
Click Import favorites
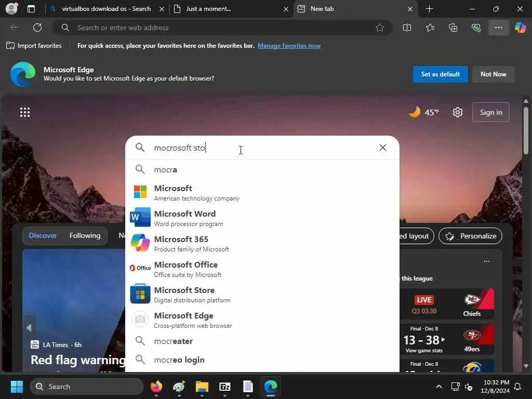pos(34,46)
